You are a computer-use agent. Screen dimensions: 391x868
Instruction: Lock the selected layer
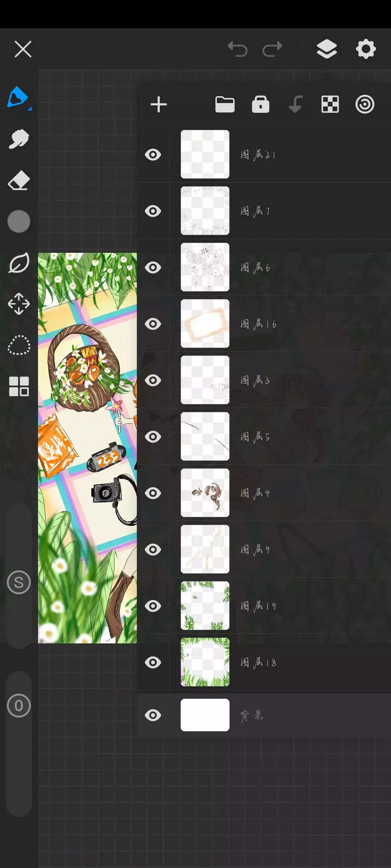pyautogui.click(x=260, y=105)
